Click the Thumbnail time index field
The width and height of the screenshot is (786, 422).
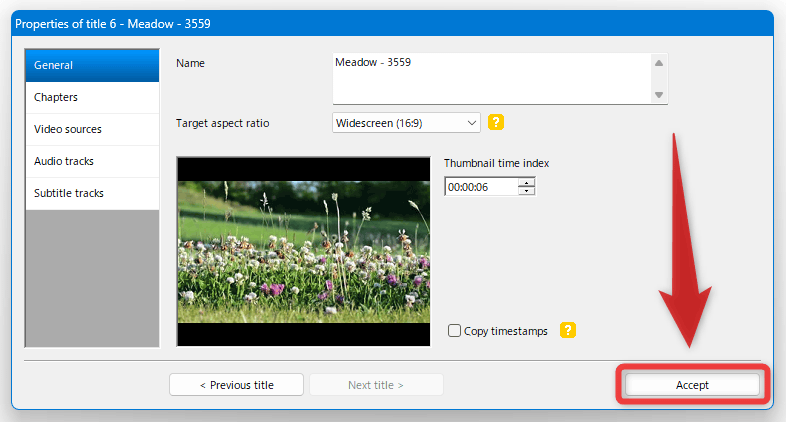click(481, 187)
